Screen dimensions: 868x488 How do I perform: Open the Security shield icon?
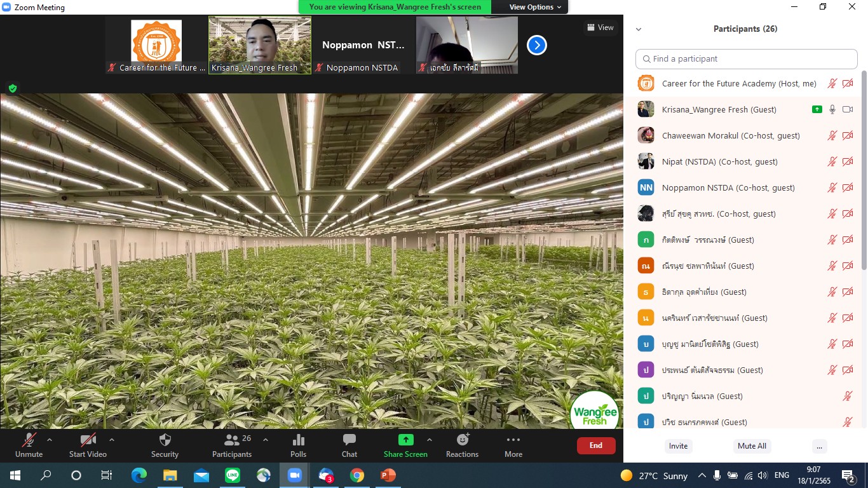tap(165, 440)
